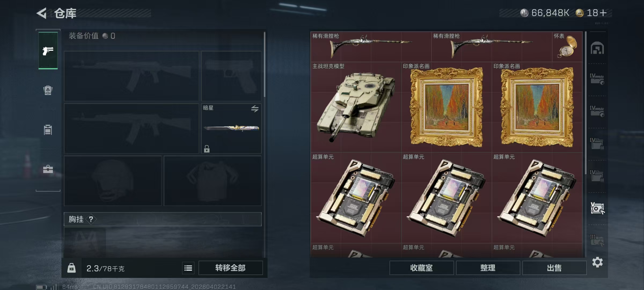Toggle the weight lock icon by 2.3/78千克
The image size is (644, 290).
pyautogui.click(x=71, y=268)
